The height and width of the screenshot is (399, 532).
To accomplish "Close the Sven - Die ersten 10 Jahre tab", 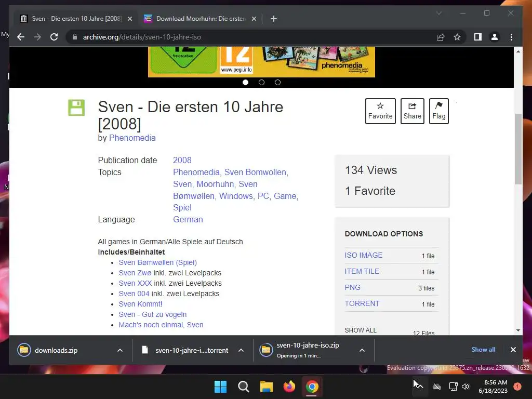I will point(129,19).
